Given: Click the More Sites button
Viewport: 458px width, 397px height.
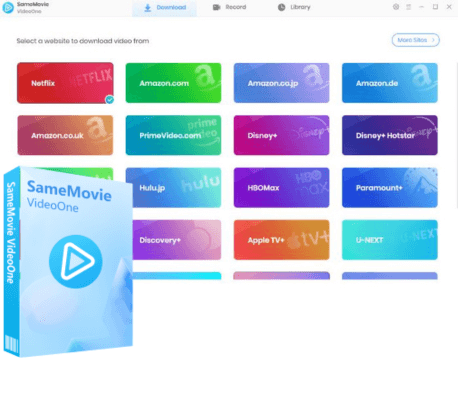Looking at the screenshot, I should 415,40.
